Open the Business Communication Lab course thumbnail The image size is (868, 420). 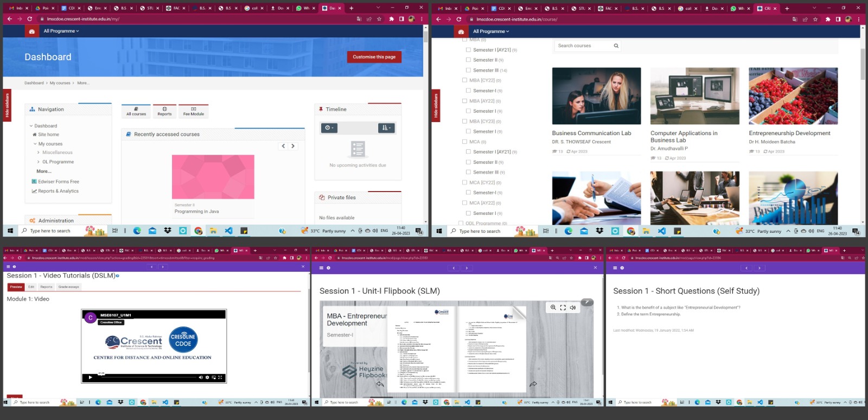[596, 96]
